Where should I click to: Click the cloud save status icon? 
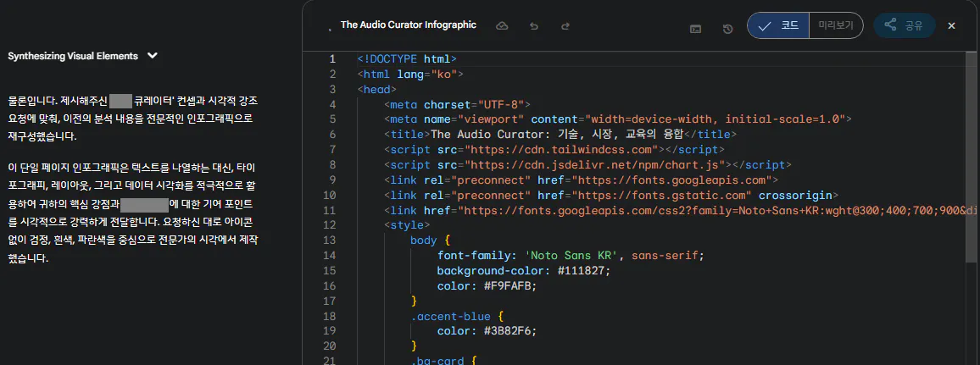[502, 25]
